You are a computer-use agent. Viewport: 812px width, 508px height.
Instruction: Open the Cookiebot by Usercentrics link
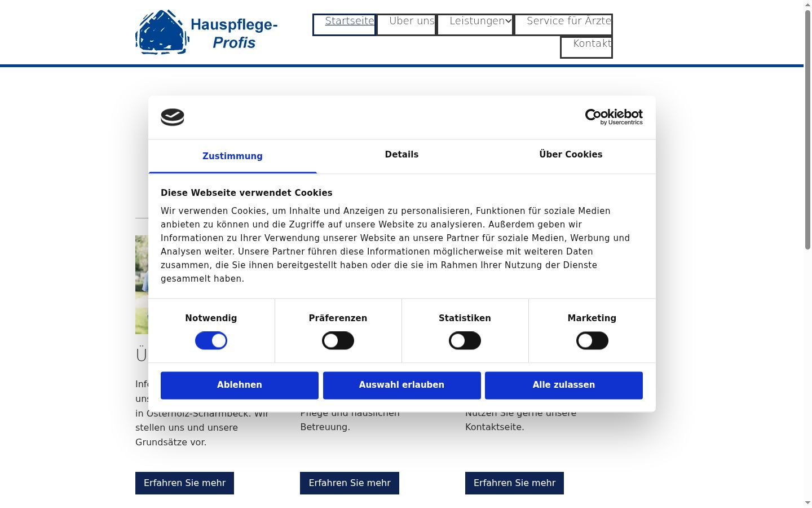point(614,117)
